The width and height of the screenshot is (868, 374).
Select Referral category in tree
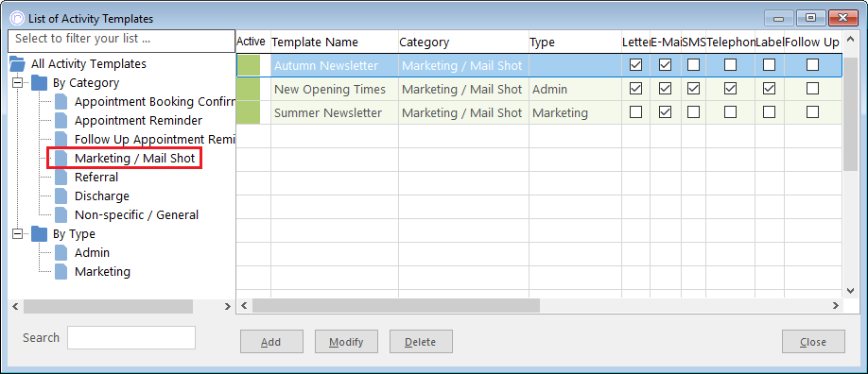(96, 178)
